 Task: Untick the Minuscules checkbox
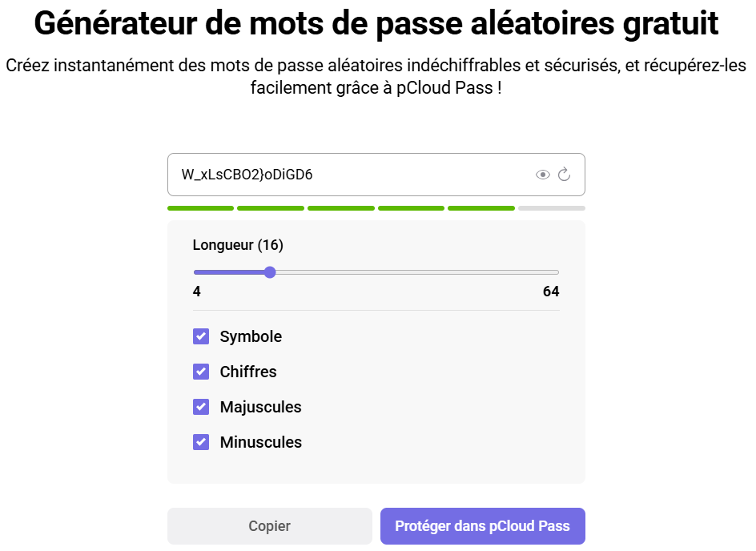pyautogui.click(x=201, y=442)
